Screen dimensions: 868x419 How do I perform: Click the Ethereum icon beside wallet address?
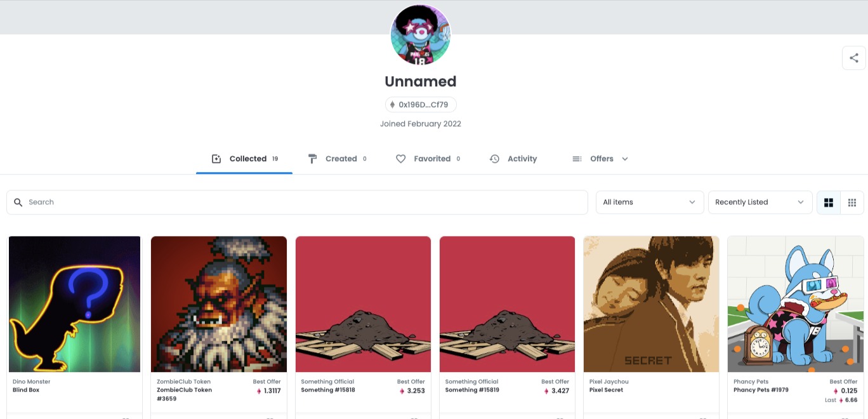tap(392, 105)
